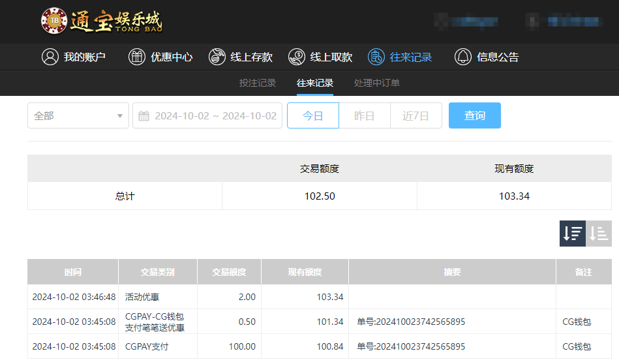The image size is (619, 364).
Task: Open the gift box promotions icon
Action: [137, 57]
